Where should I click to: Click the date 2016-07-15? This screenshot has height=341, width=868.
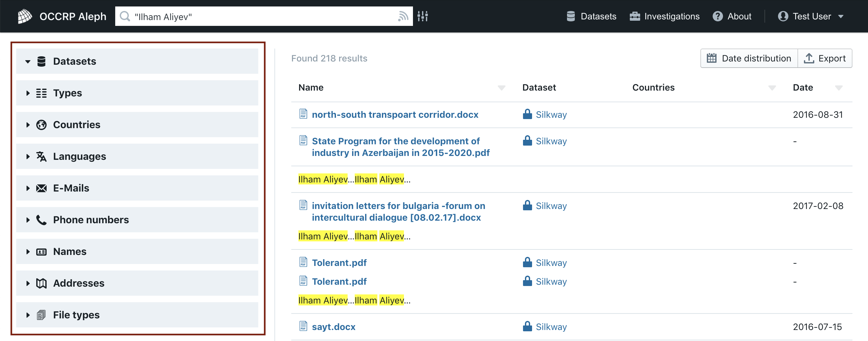[x=817, y=326]
